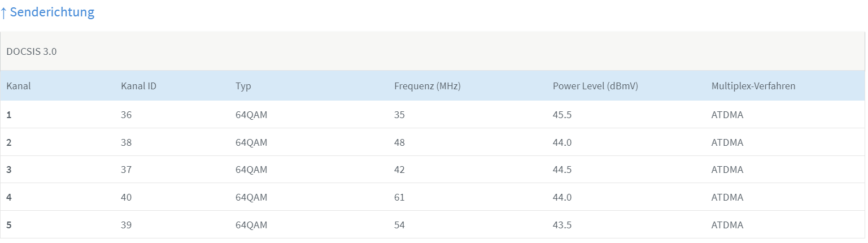
Task: Click the Power Level (dBmV) column header
Action: click(x=595, y=86)
